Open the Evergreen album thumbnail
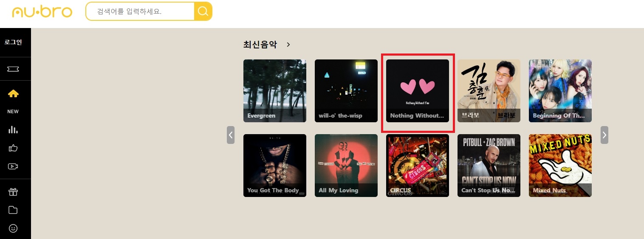This screenshot has width=644, height=239. pos(275,91)
